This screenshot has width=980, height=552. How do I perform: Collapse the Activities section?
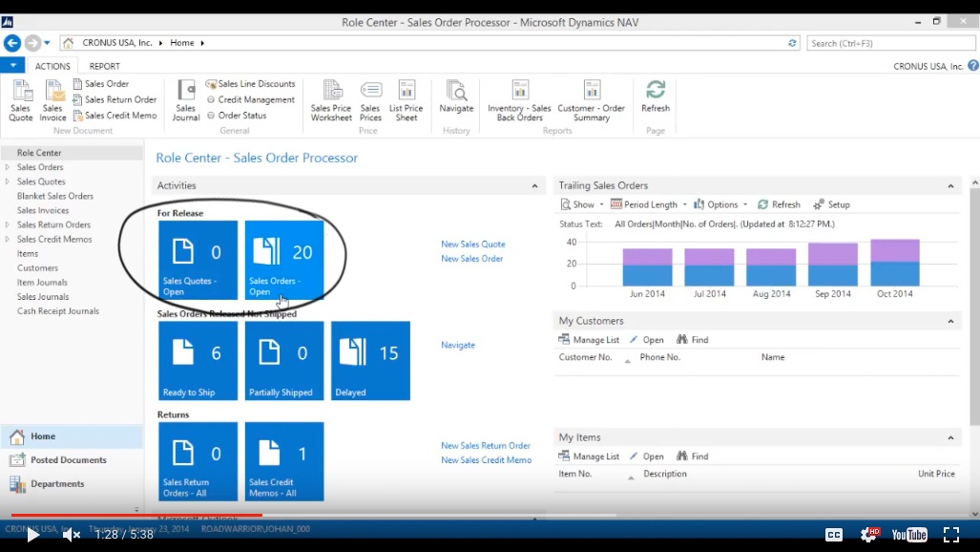(534, 186)
